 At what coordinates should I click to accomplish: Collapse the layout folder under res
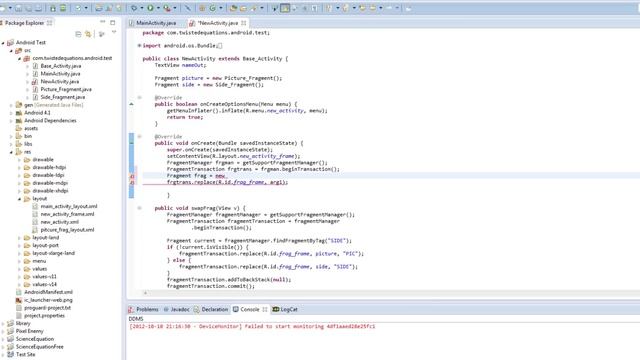[19, 199]
